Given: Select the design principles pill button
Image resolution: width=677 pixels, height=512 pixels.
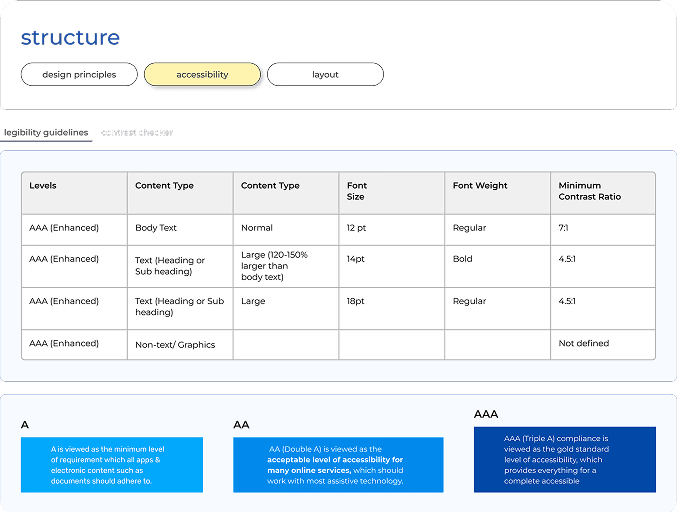Looking at the screenshot, I should tap(79, 74).
